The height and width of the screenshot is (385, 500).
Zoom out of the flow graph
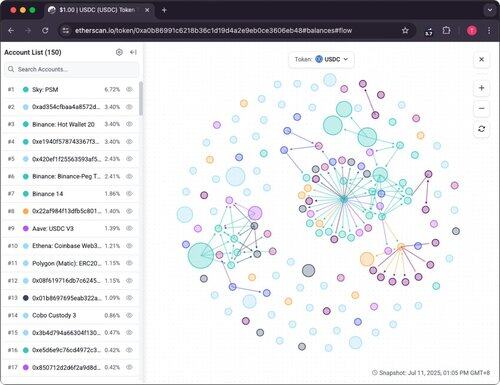(x=481, y=108)
